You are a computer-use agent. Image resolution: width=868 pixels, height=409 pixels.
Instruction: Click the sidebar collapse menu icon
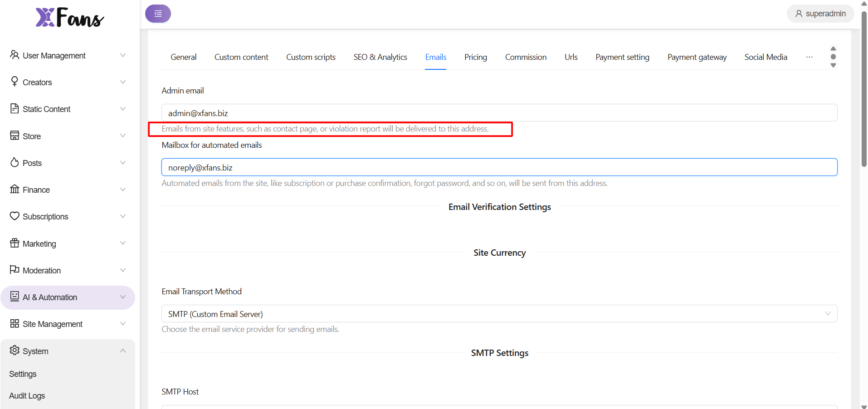coord(158,14)
